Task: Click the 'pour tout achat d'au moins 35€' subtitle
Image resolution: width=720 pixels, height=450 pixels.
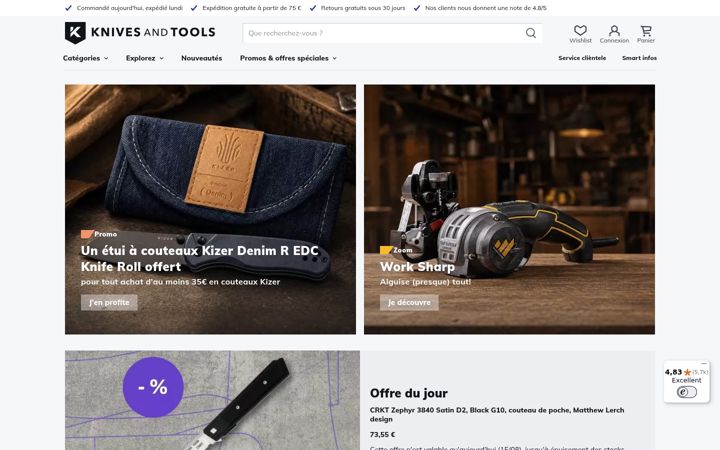Action: click(180, 282)
